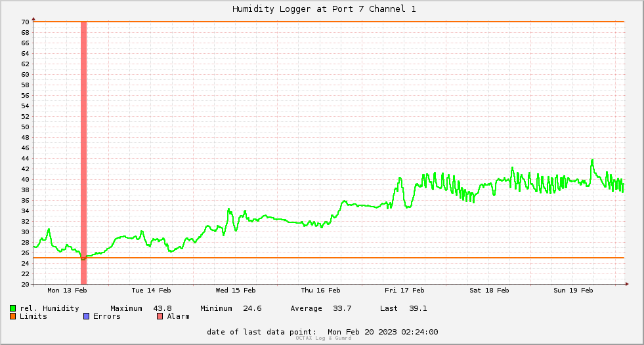
Task: Click the 'Thu 16 Feb' x-axis label
Action: (320, 291)
